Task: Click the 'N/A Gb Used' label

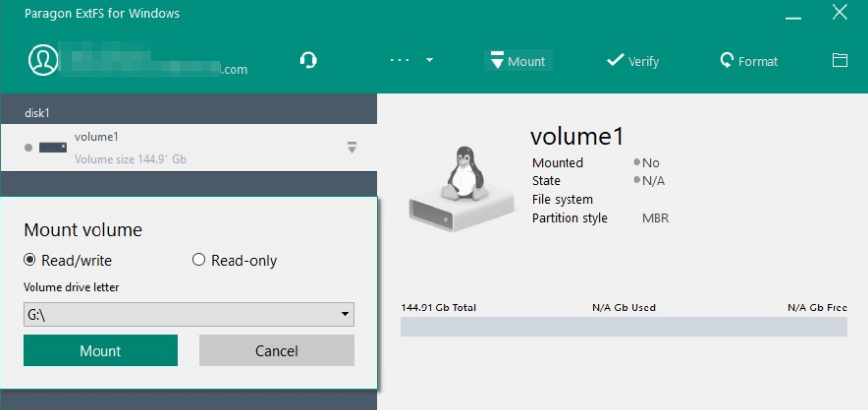Action: click(624, 307)
